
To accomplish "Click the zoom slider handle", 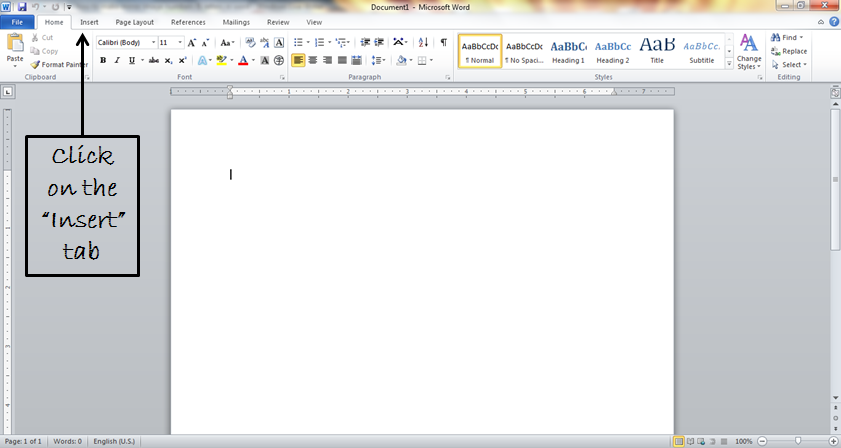I will tap(798, 441).
